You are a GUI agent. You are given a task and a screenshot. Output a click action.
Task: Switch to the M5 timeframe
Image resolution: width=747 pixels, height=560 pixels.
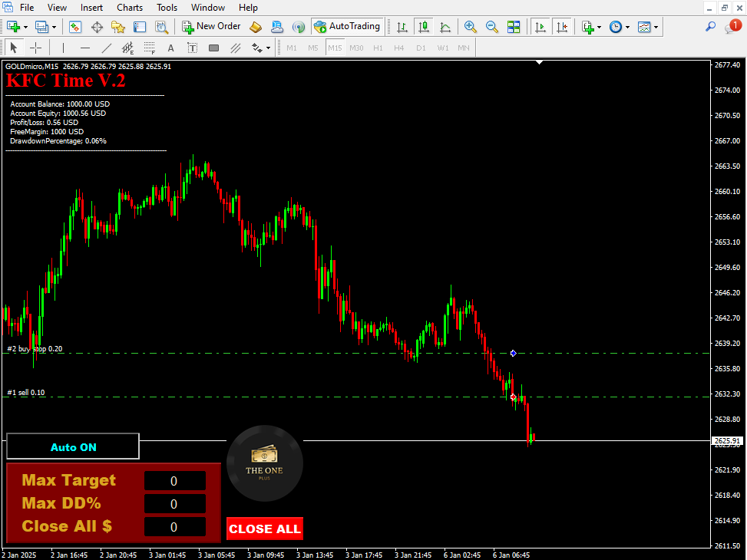click(x=313, y=48)
